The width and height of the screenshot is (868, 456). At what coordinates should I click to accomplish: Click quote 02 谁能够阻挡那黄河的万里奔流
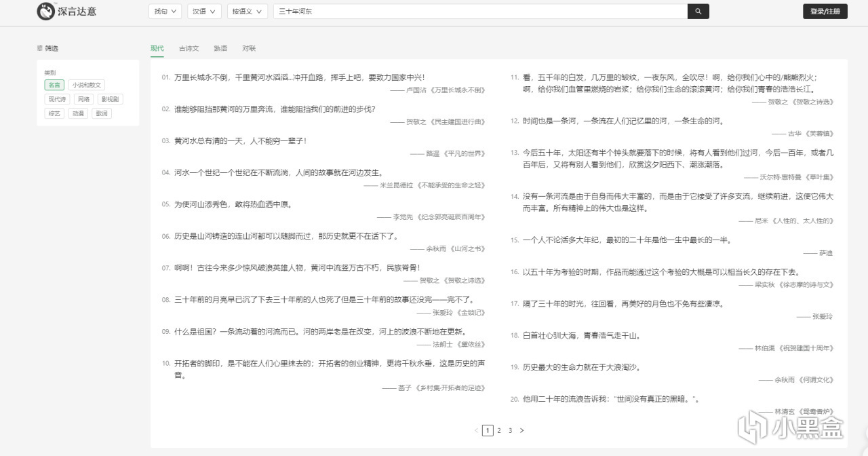click(x=275, y=109)
